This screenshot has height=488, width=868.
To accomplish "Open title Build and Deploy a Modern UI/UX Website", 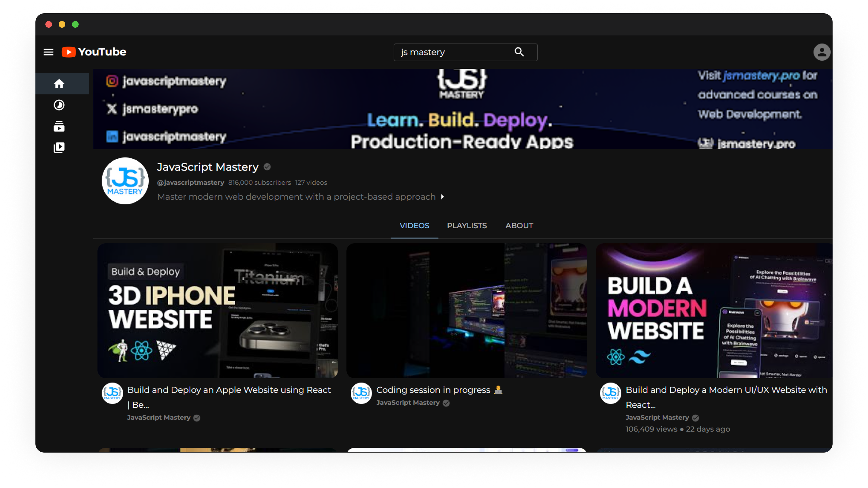I will tap(726, 397).
